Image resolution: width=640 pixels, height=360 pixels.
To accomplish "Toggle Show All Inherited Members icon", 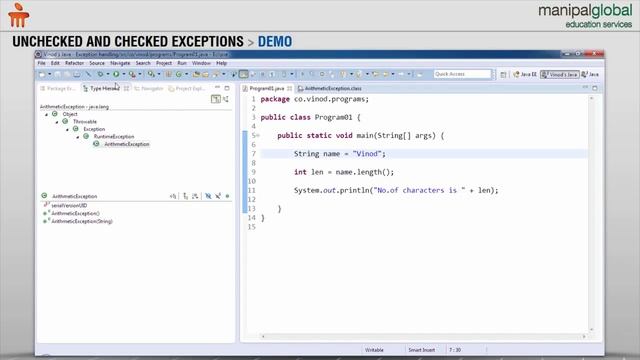I will point(185,196).
